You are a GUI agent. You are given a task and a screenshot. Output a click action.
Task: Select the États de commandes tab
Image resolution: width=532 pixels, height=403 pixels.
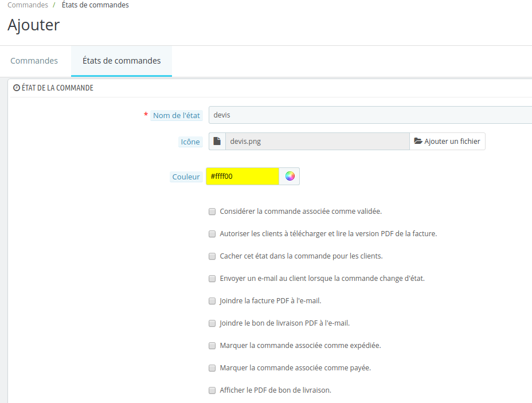tap(122, 61)
